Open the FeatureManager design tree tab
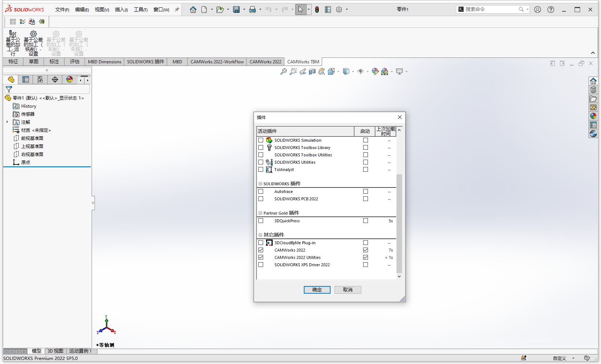This screenshot has width=601, height=364. tap(11, 79)
